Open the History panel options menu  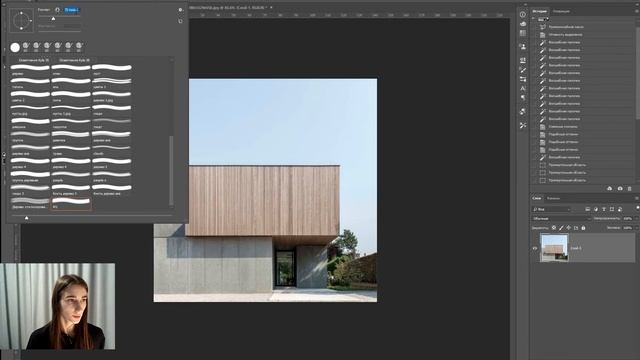637,11
